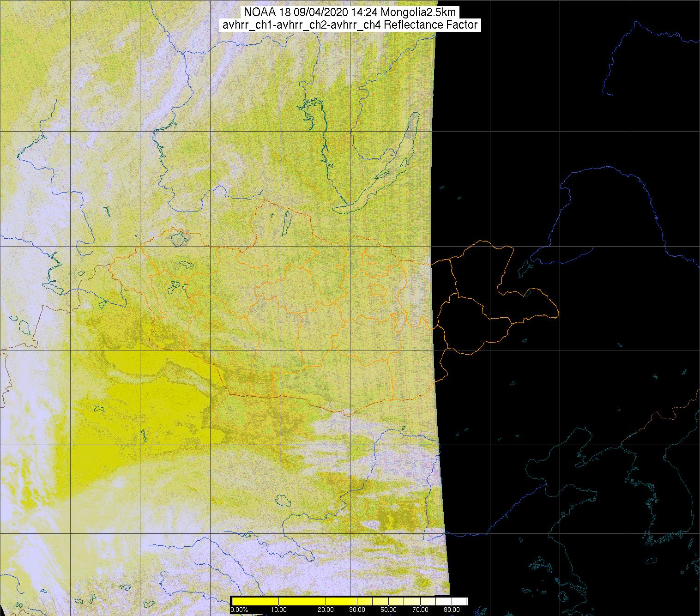The height and width of the screenshot is (616, 700).
Task: Click the '30.00' colorbar label
Action: point(357,610)
